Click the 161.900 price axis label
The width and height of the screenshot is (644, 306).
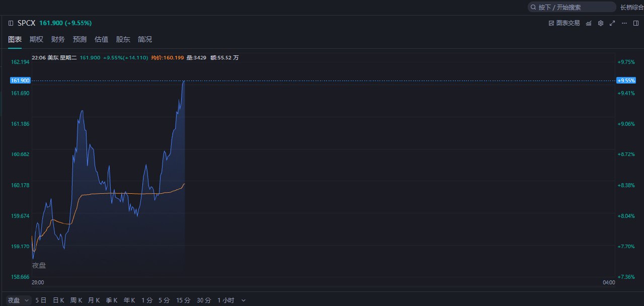[20, 80]
